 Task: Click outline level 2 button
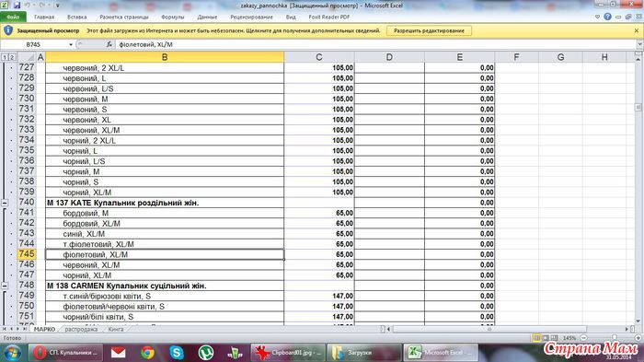[12, 57]
